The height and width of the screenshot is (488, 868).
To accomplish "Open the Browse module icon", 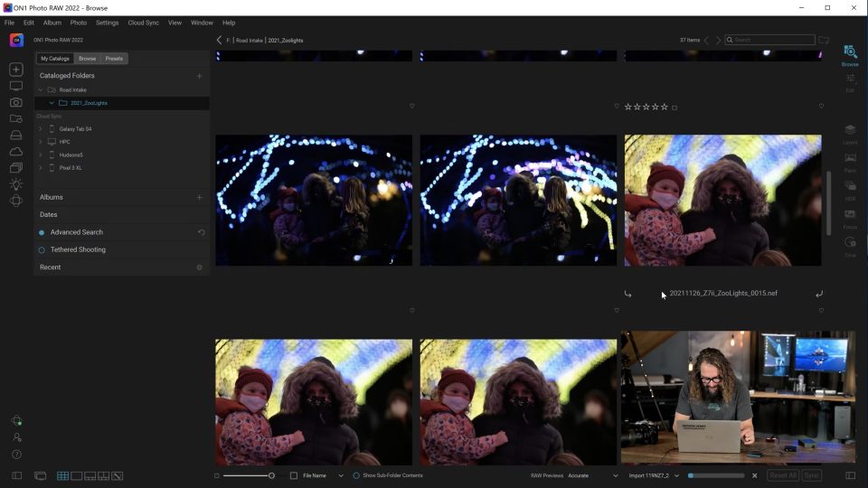I will pyautogui.click(x=850, y=52).
